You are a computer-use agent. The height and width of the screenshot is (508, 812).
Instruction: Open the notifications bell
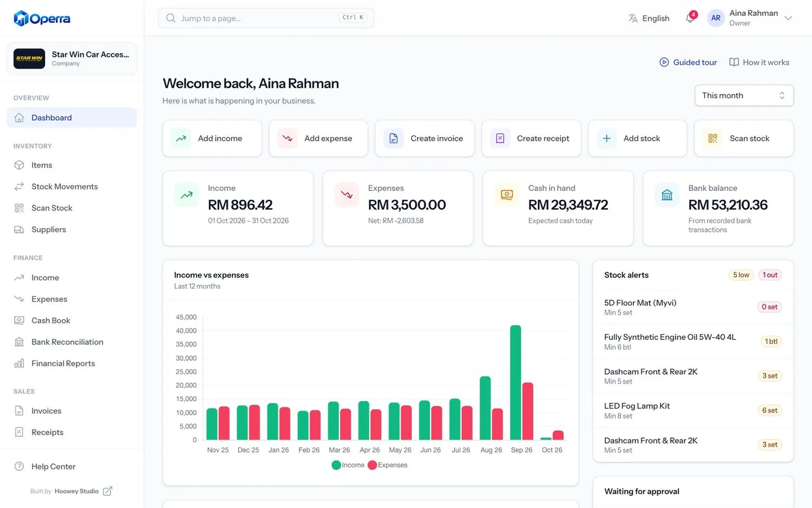click(690, 18)
